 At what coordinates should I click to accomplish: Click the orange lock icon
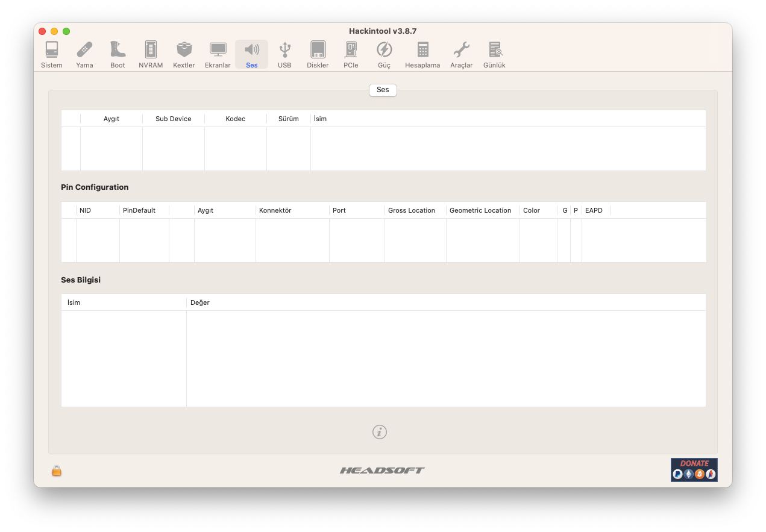57,471
